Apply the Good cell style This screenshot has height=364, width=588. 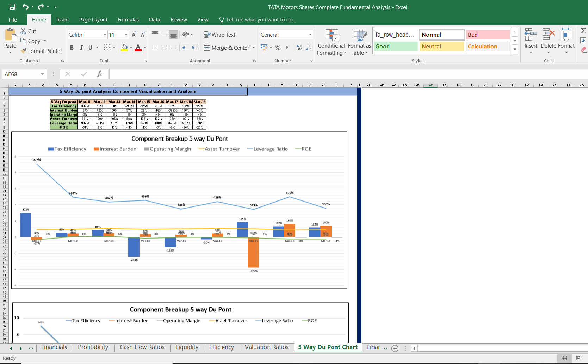(396, 47)
